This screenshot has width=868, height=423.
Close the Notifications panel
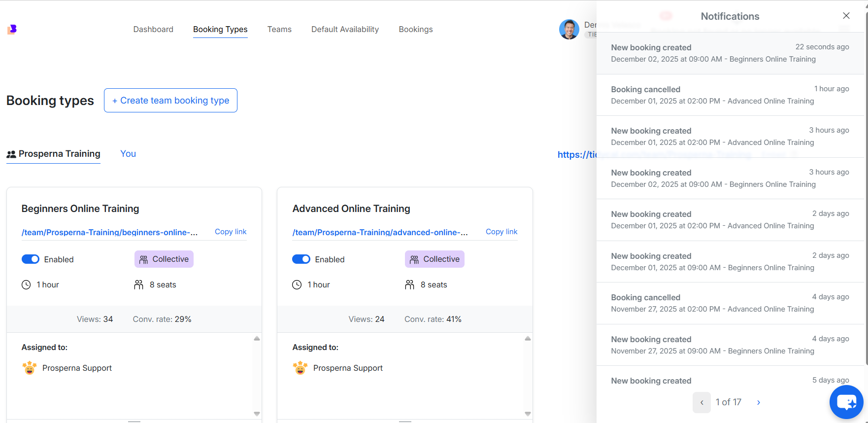click(846, 16)
